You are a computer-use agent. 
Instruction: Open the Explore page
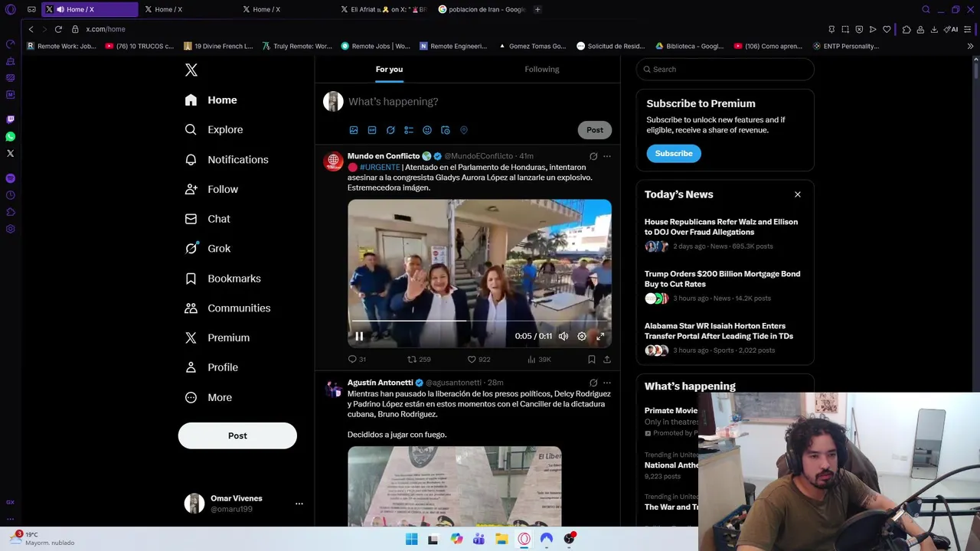point(214,129)
